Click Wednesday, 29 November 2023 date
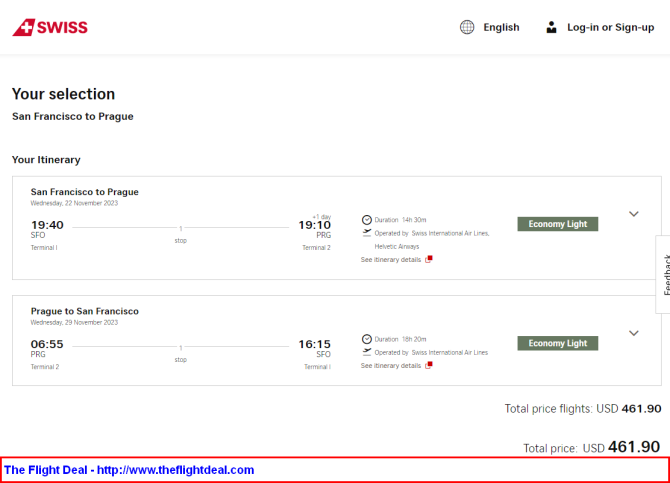Screen dimensions: 670x483 74,322
